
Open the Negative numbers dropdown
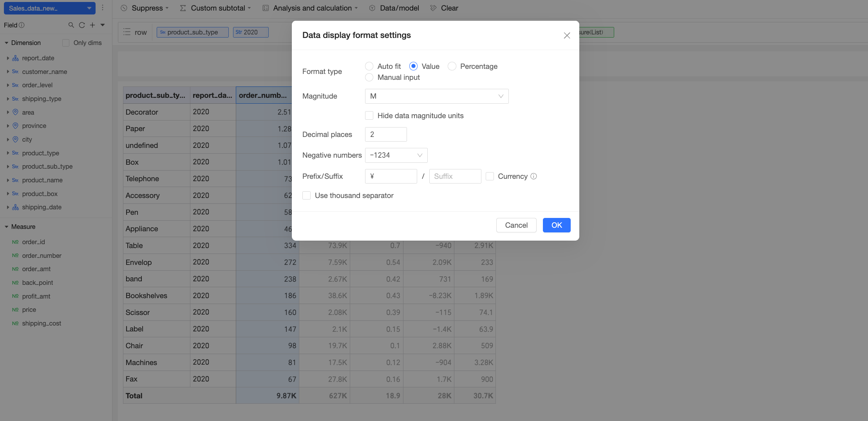396,155
